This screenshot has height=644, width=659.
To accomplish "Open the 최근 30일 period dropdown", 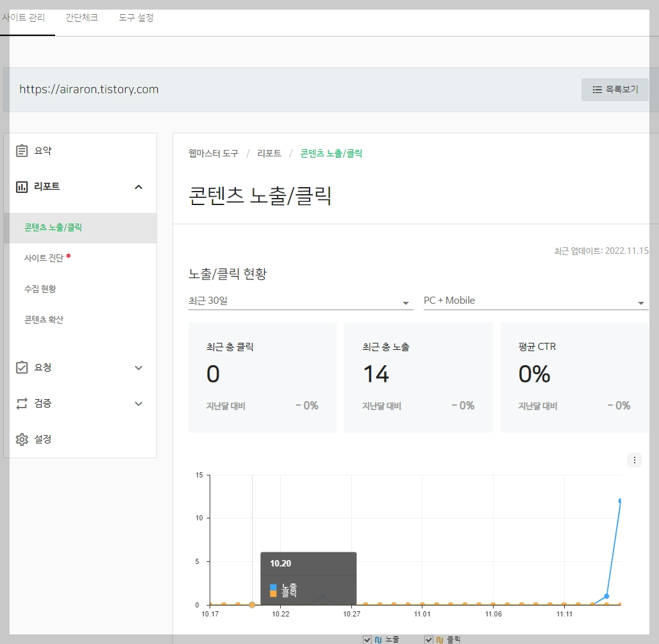I will (301, 301).
